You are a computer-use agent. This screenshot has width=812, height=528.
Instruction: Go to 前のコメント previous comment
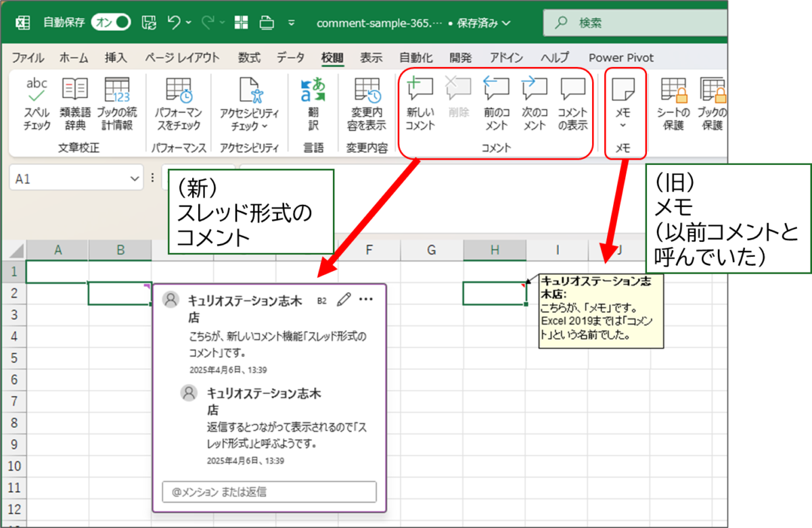pyautogui.click(x=495, y=103)
